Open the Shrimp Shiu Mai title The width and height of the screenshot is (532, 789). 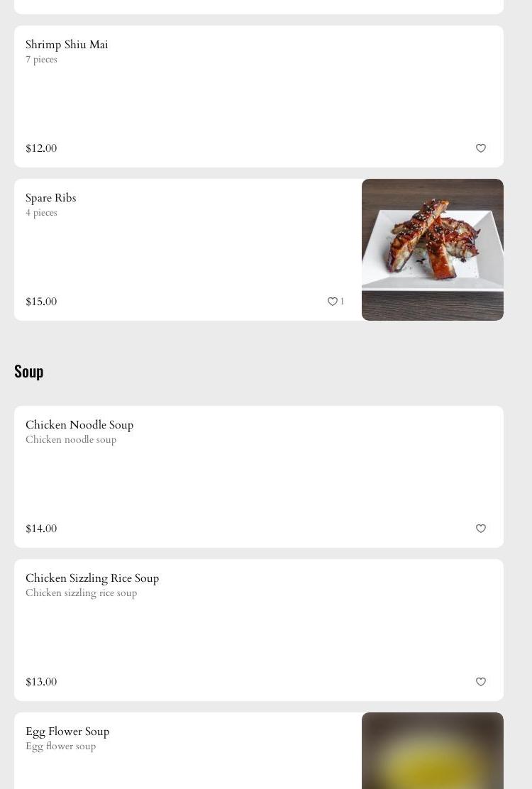click(x=67, y=45)
